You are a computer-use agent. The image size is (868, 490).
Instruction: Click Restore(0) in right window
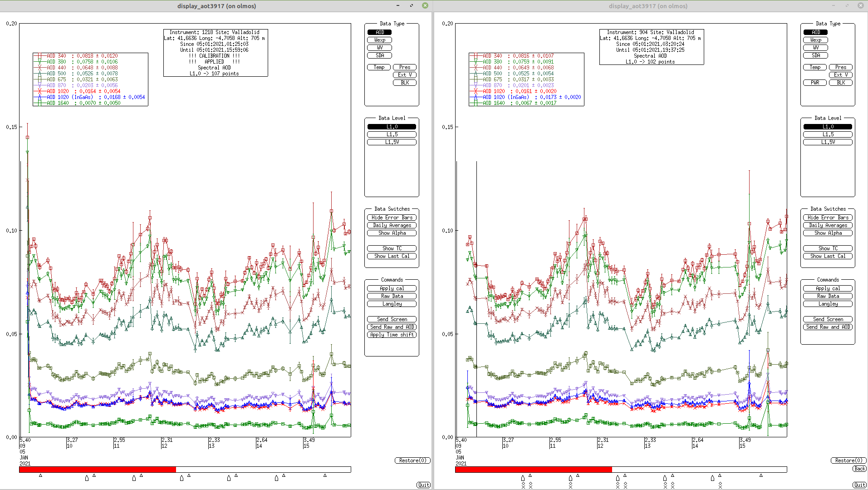[x=848, y=460]
